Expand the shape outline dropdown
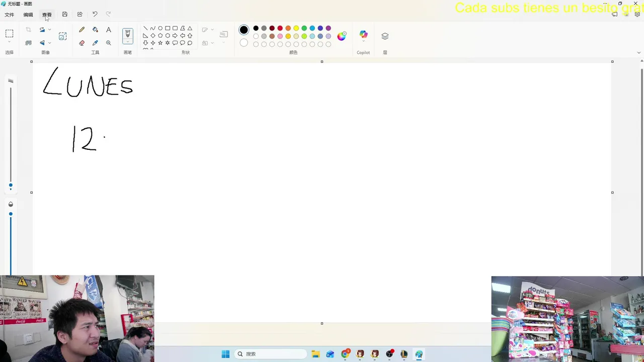 coord(212,30)
